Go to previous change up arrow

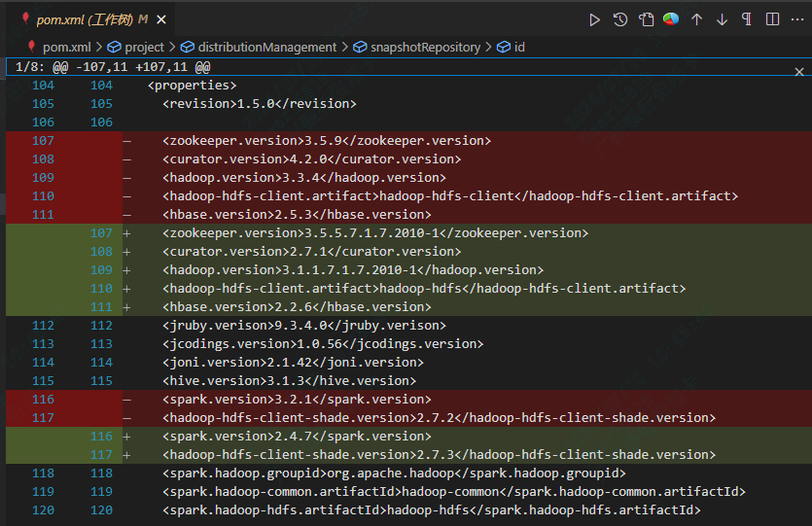pos(696,19)
